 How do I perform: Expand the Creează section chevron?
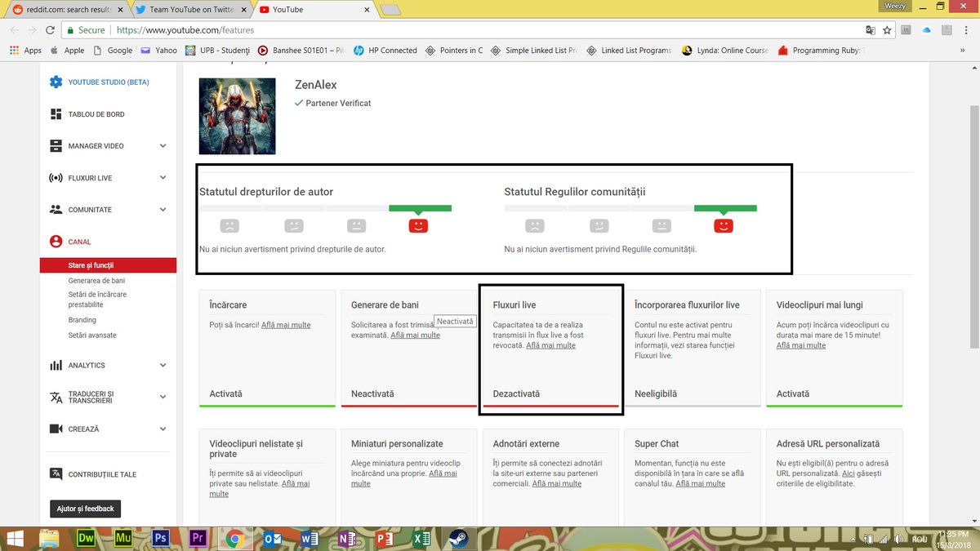163,429
